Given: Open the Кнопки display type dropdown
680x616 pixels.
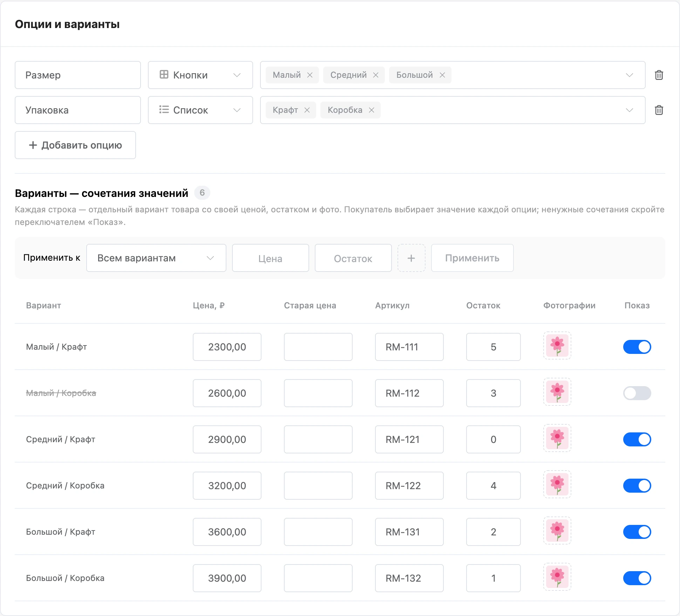Looking at the screenshot, I should (200, 75).
